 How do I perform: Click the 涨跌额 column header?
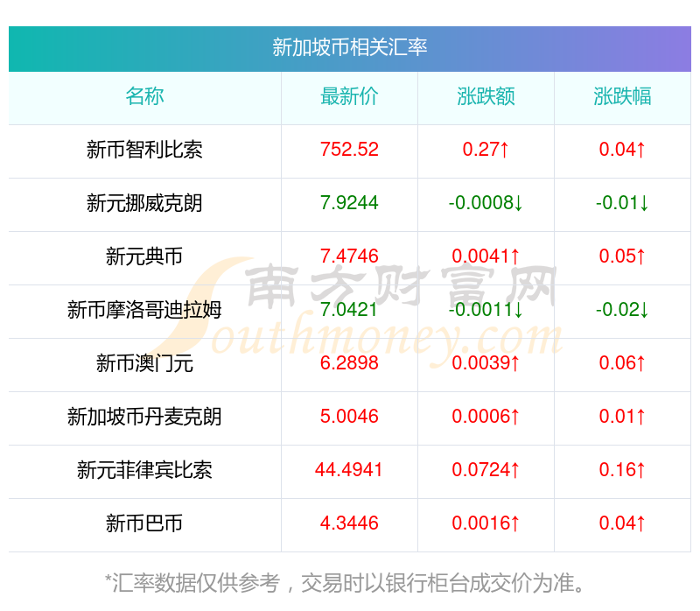point(486,96)
